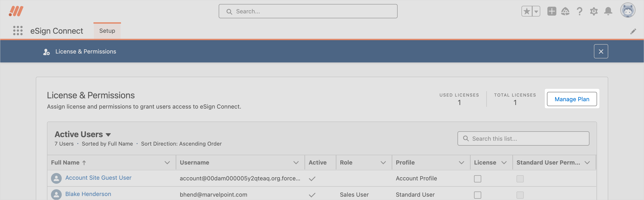
Task: Click the pencil edit page icon
Action: 633,31
